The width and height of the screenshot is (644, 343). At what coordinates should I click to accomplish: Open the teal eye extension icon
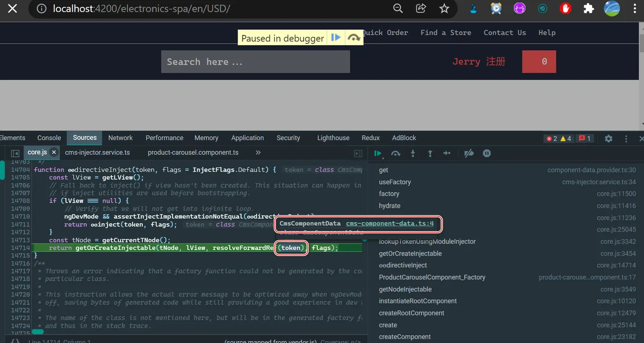542,9
